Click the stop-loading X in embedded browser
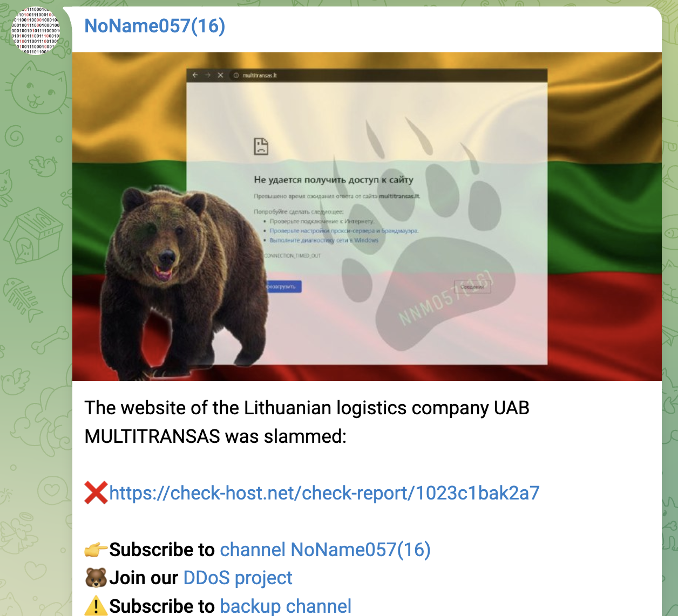The height and width of the screenshot is (616, 678). click(x=220, y=75)
